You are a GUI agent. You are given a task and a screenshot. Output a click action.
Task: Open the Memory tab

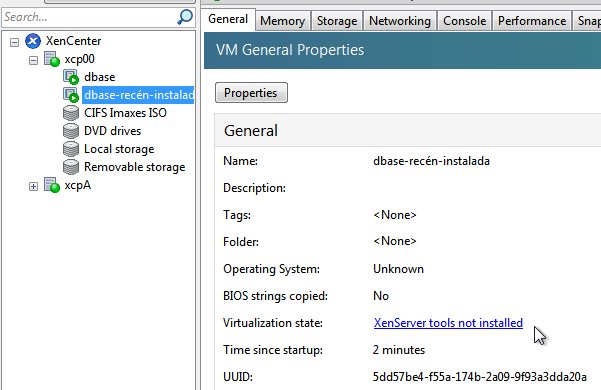(x=282, y=21)
